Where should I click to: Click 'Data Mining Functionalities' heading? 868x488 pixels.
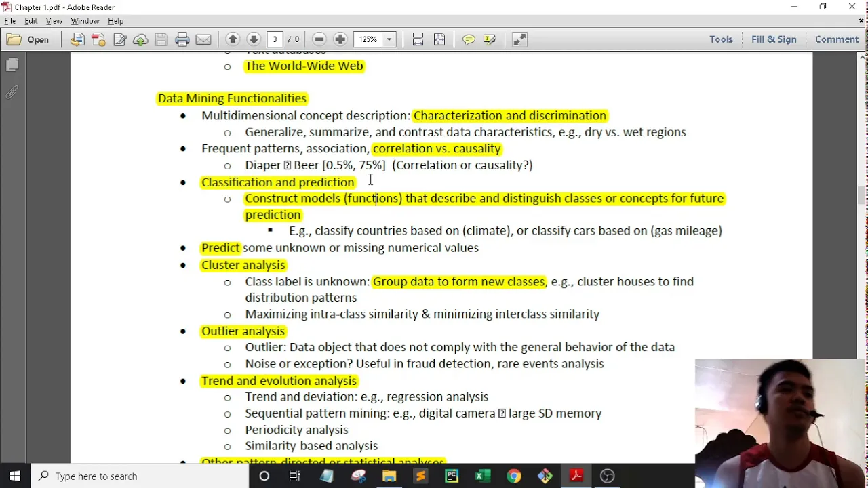coord(232,98)
